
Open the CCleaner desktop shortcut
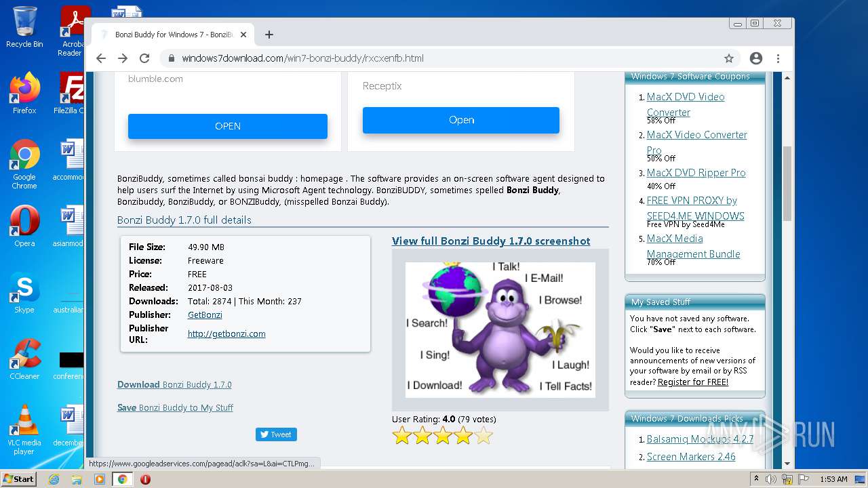(24, 359)
